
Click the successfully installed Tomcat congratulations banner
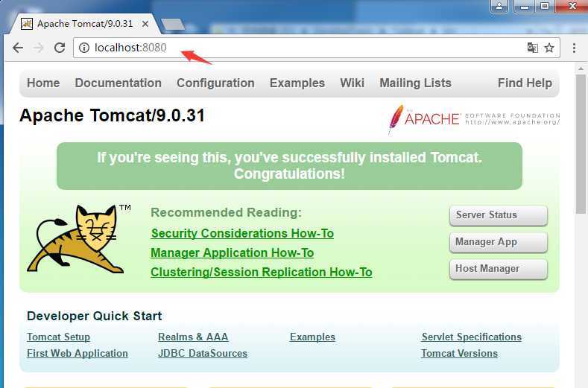(x=289, y=166)
